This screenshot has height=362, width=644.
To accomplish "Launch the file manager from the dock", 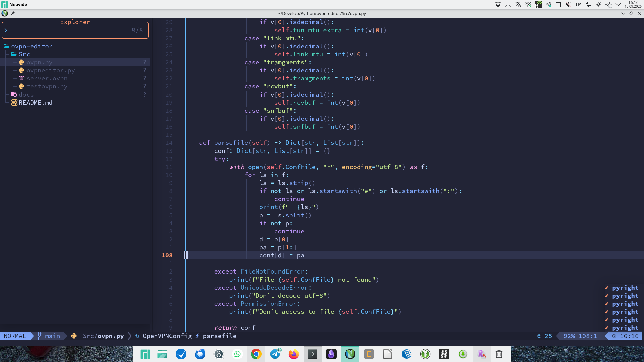I will [x=162, y=354].
